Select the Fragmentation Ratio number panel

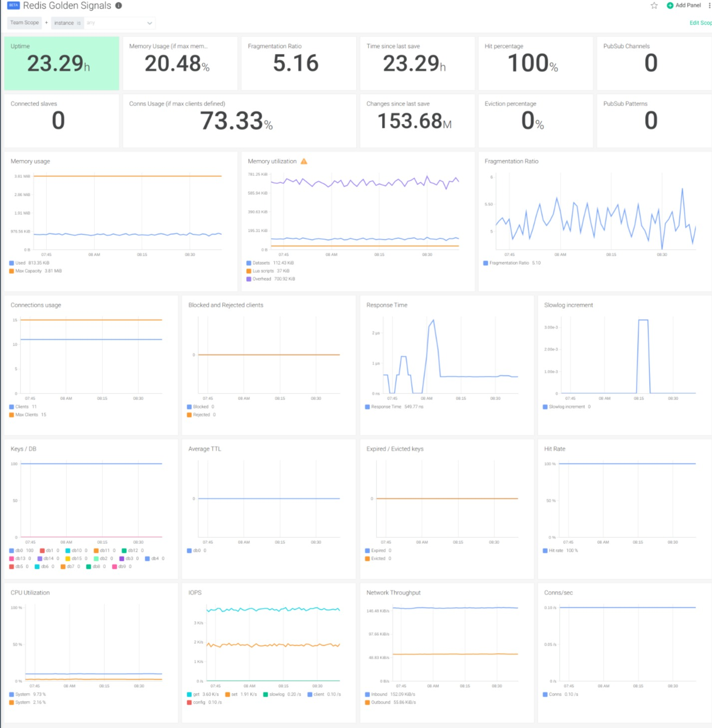(x=299, y=63)
